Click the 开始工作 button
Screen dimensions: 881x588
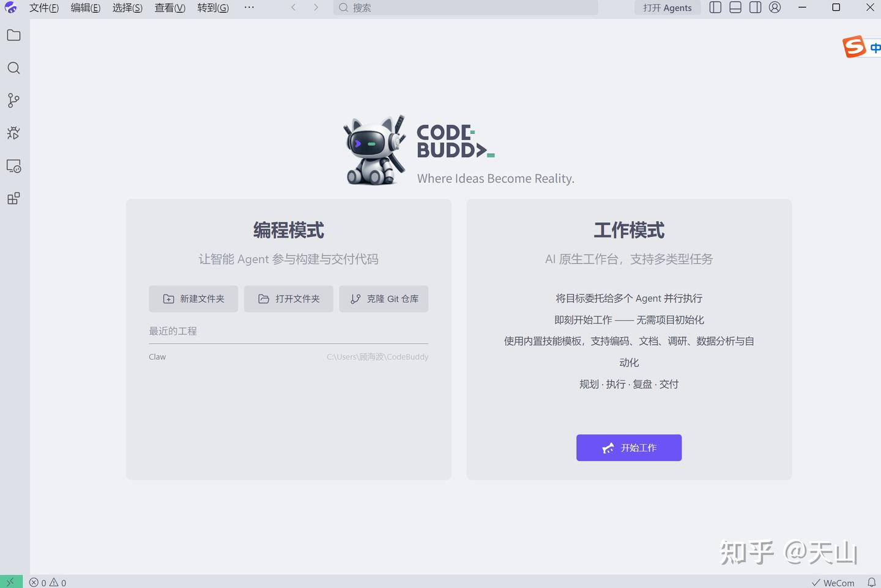(629, 448)
